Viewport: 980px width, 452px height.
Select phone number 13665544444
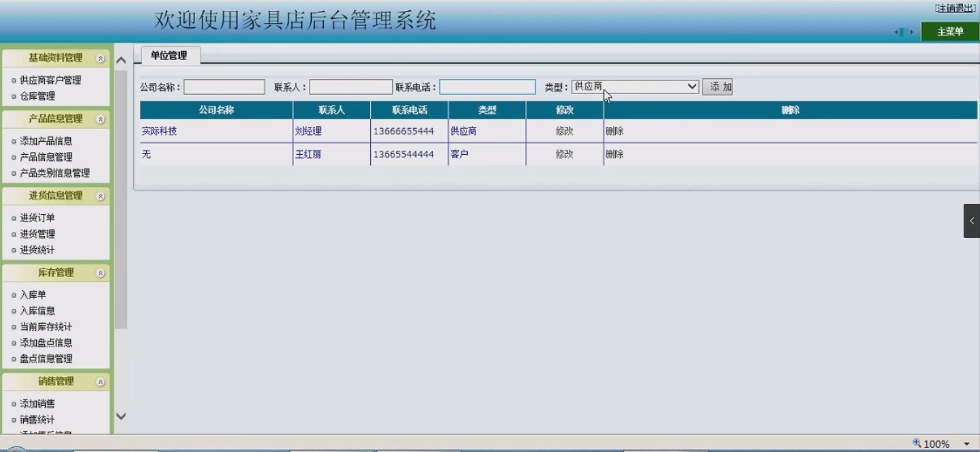coord(404,155)
